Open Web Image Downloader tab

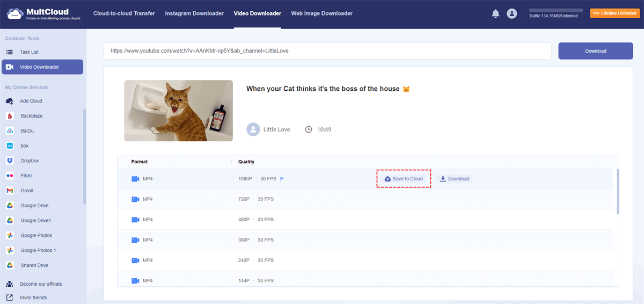click(x=322, y=13)
